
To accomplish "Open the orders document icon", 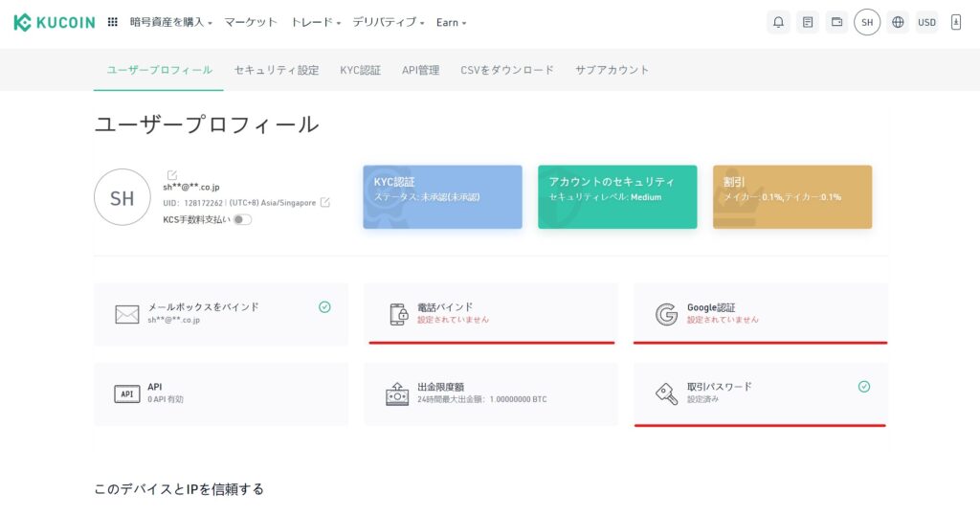I will (808, 23).
